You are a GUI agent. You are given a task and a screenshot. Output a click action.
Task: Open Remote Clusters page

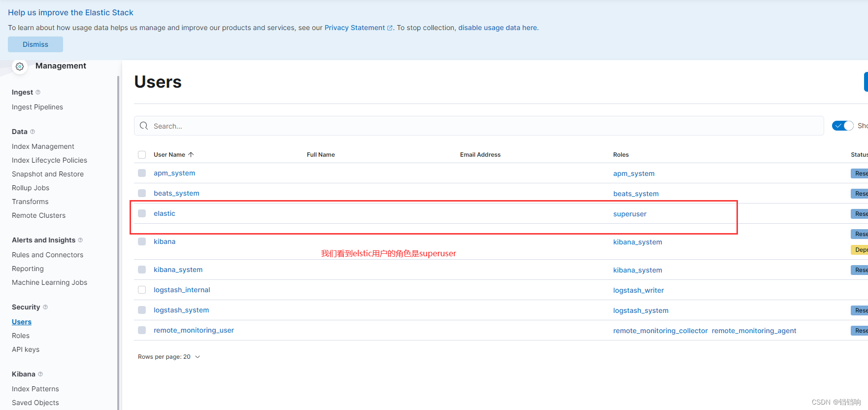(x=38, y=215)
